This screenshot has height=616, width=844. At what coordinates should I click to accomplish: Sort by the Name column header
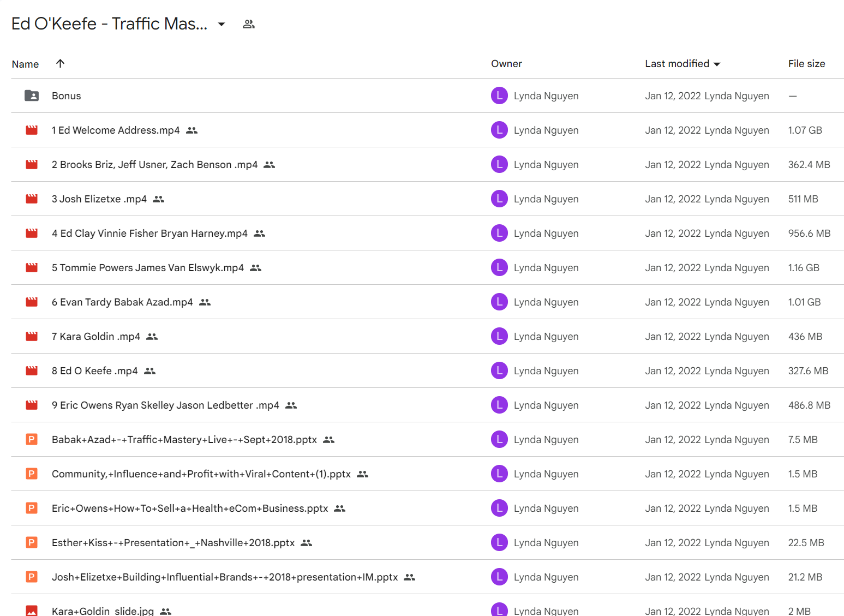point(25,64)
